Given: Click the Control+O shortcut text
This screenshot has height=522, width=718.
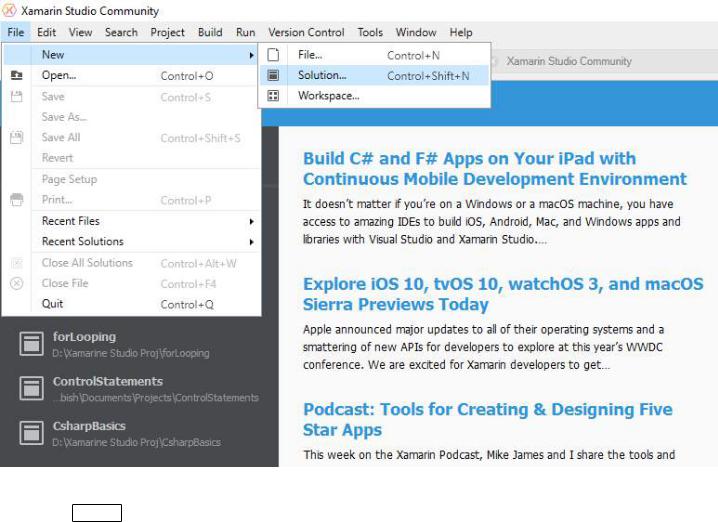Looking at the screenshot, I should pyautogui.click(x=187, y=76).
